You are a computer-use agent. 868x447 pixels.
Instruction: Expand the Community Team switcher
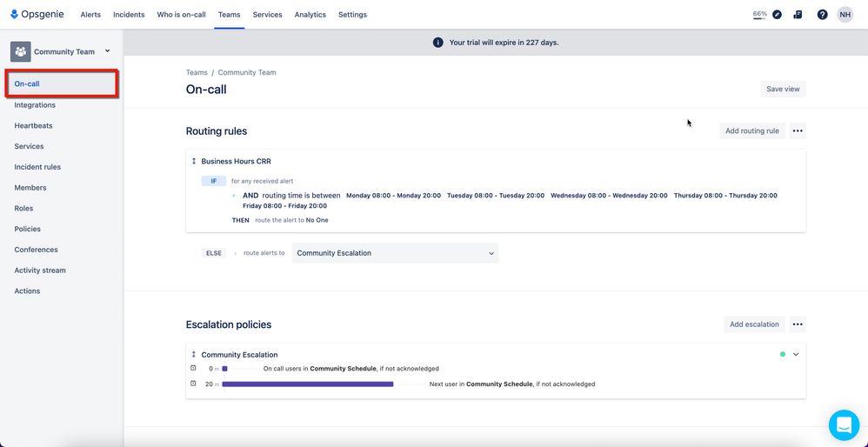tap(107, 51)
